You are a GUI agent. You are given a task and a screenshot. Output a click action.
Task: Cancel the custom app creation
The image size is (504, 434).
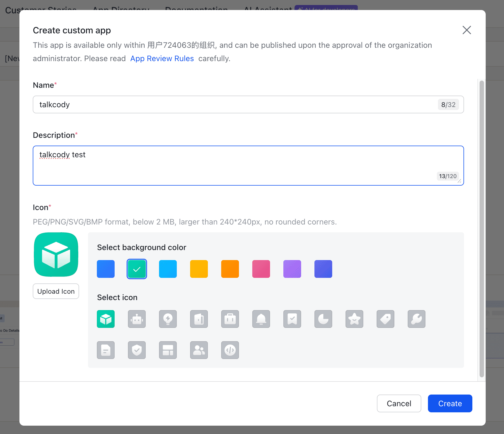pos(399,403)
